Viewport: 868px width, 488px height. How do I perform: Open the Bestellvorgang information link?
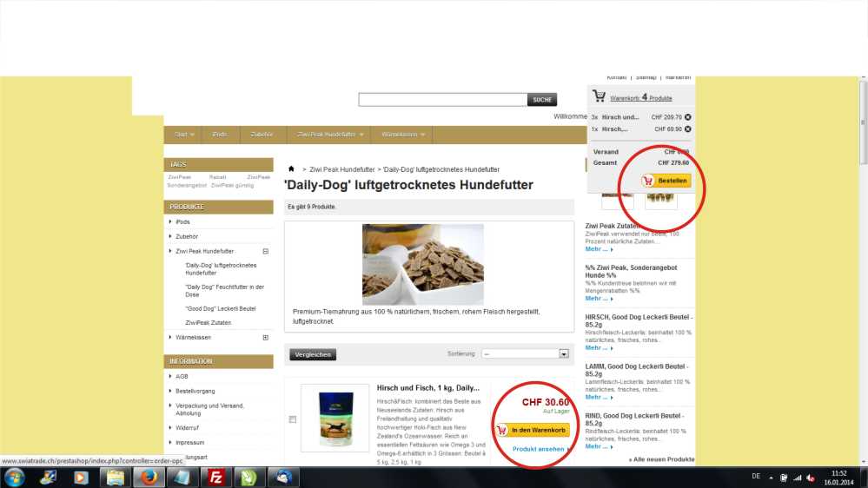point(195,391)
